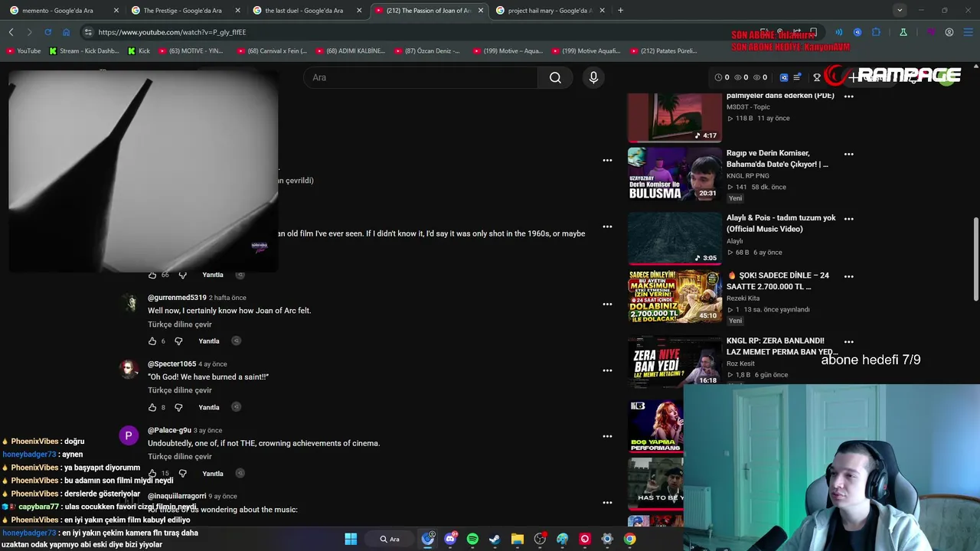The image size is (980, 551).
Task: Open Discord from the taskbar
Action: click(x=450, y=539)
